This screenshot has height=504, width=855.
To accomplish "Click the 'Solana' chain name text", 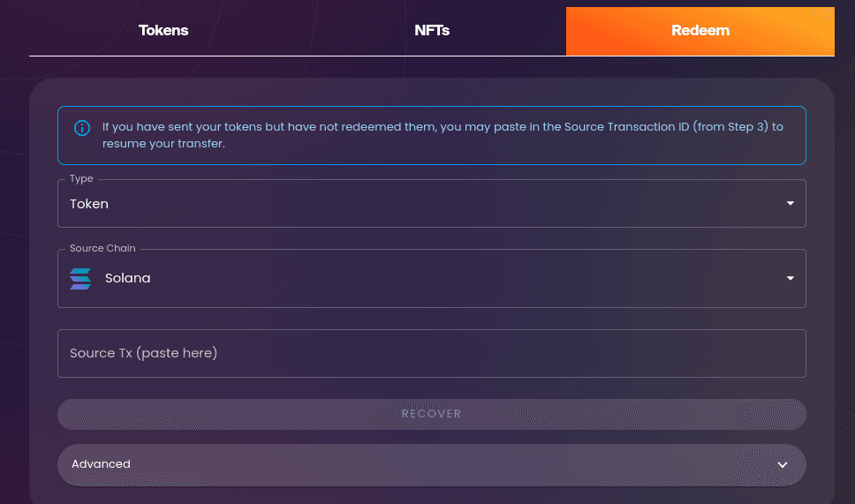I will click(127, 278).
